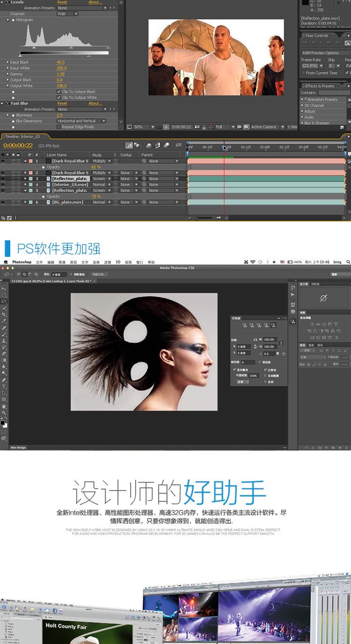The width and height of the screenshot is (351, 644).
Task: Click the Levels effect fx icon
Action: [x=7, y=2]
